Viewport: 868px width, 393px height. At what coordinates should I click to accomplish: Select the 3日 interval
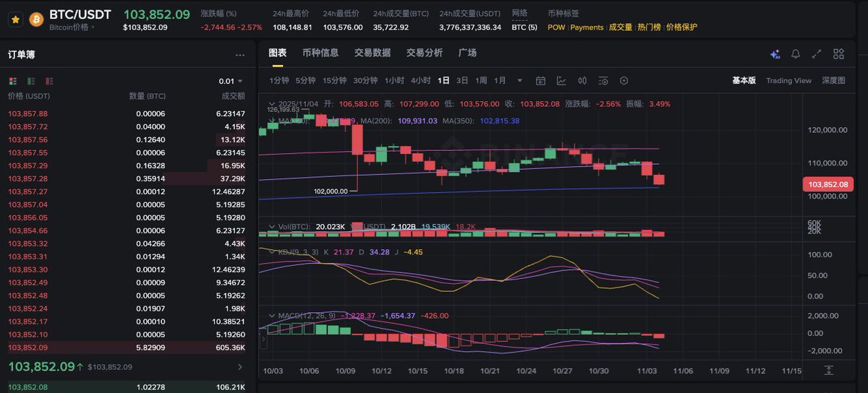(x=462, y=81)
